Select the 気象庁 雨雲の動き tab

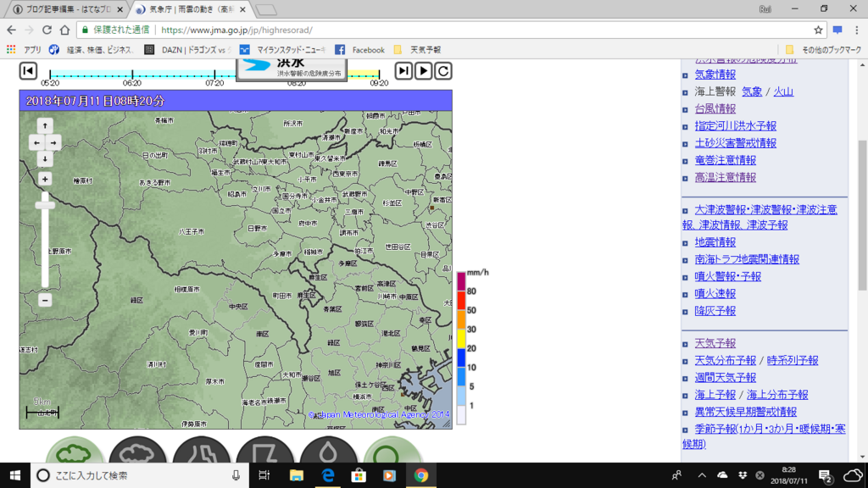[x=191, y=9]
